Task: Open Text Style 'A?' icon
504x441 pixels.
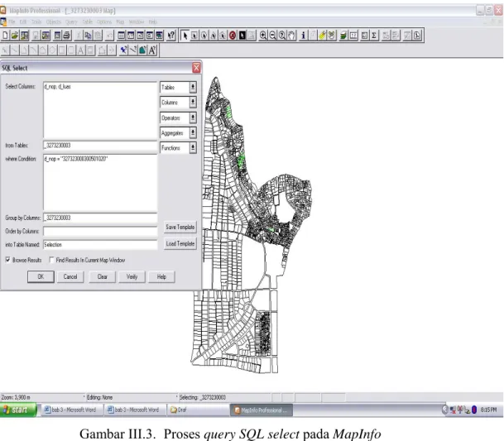Action: pyautogui.click(x=152, y=50)
